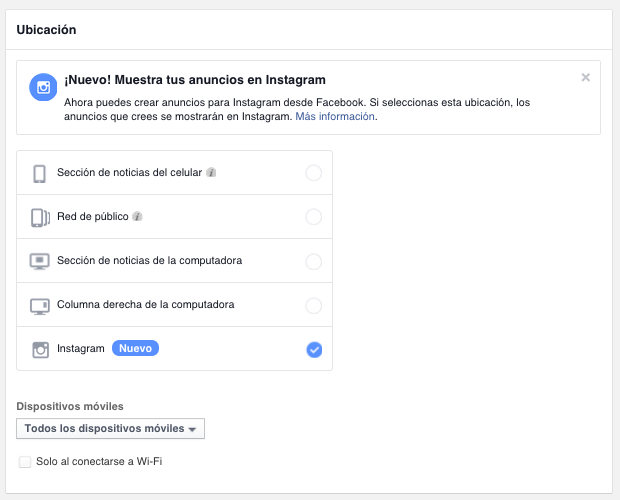
Task: Open the Más información link
Action: [335, 116]
